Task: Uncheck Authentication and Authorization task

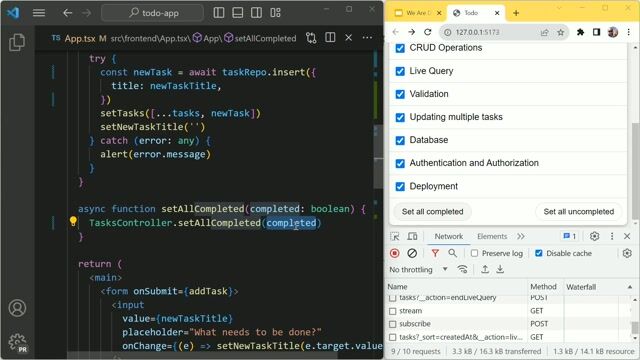Action: pyautogui.click(x=400, y=164)
